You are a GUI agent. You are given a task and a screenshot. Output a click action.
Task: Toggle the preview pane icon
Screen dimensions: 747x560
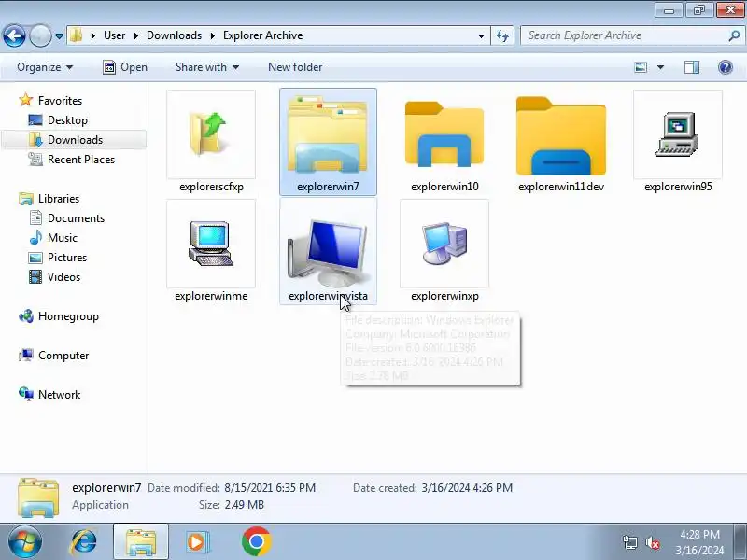(x=692, y=67)
